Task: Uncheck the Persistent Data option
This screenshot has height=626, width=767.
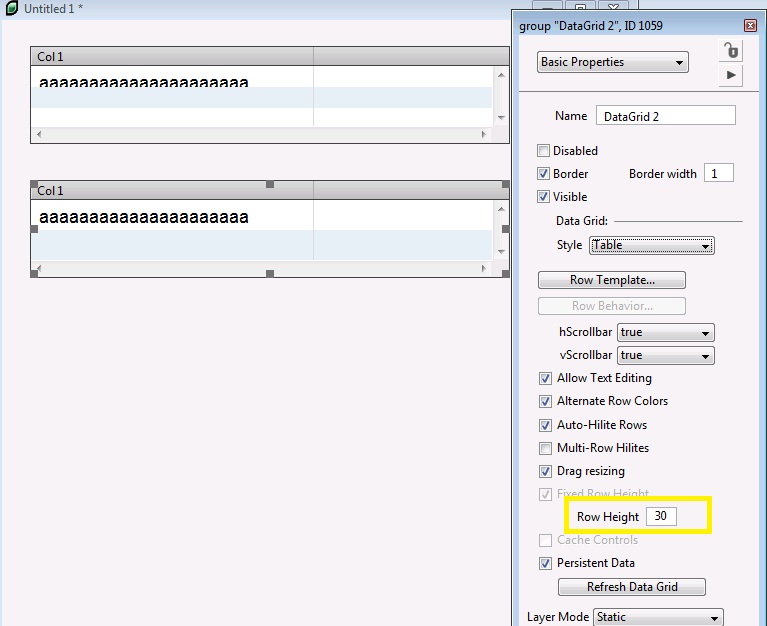Action: 545,563
